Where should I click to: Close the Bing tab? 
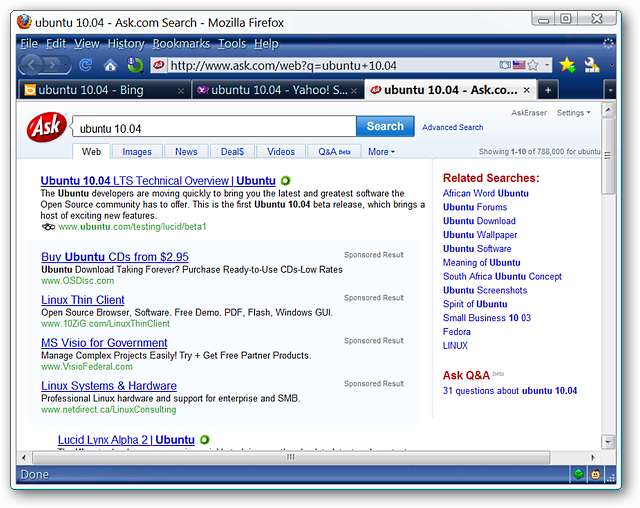tap(180, 91)
